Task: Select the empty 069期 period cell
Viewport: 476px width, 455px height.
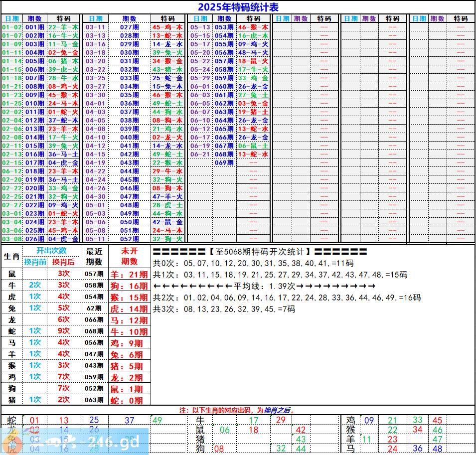Action: (x=224, y=163)
